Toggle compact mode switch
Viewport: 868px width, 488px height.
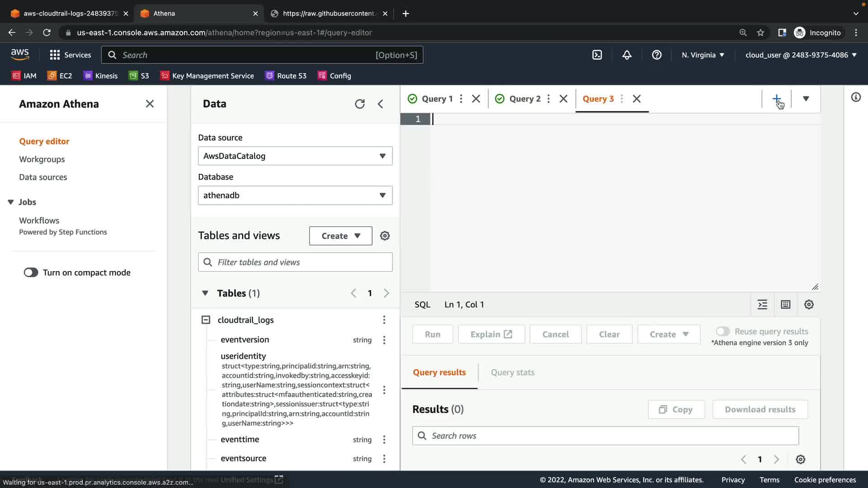(x=31, y=272)
